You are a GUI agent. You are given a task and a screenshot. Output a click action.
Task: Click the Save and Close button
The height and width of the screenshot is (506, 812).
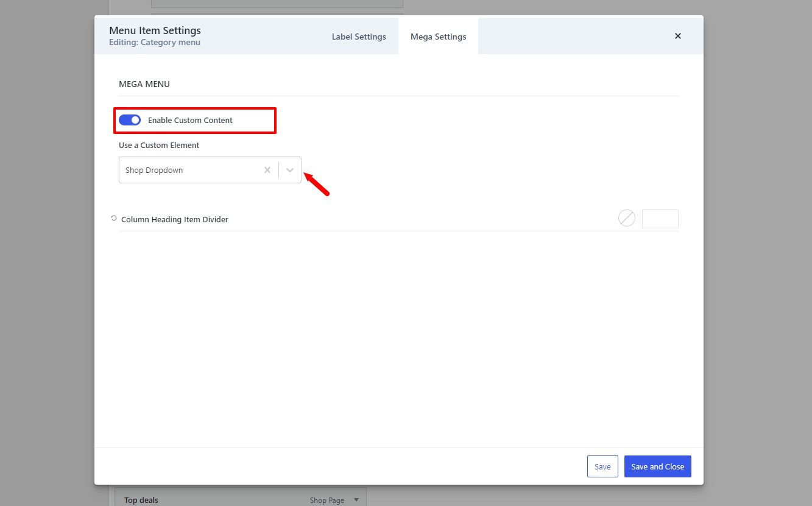click(x=658, y=466)
